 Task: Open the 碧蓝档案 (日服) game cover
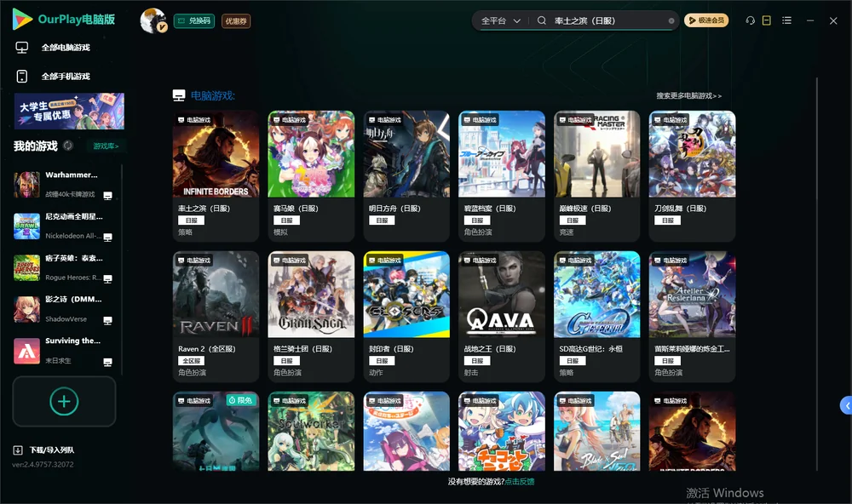pyautogui.click(x=502, y=154)
